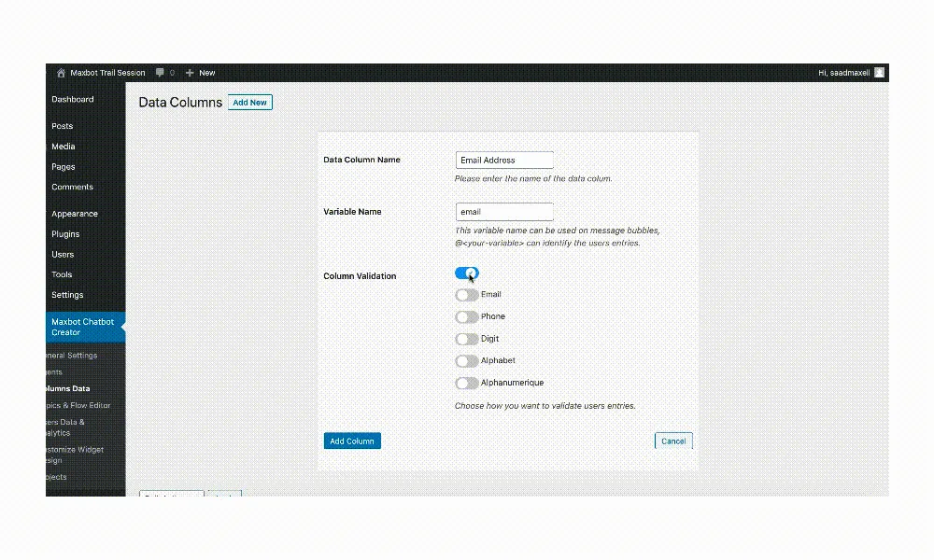Open Tools in the sidebar
Viewport: 934px width, 560px height.
(x=62, y=274)
